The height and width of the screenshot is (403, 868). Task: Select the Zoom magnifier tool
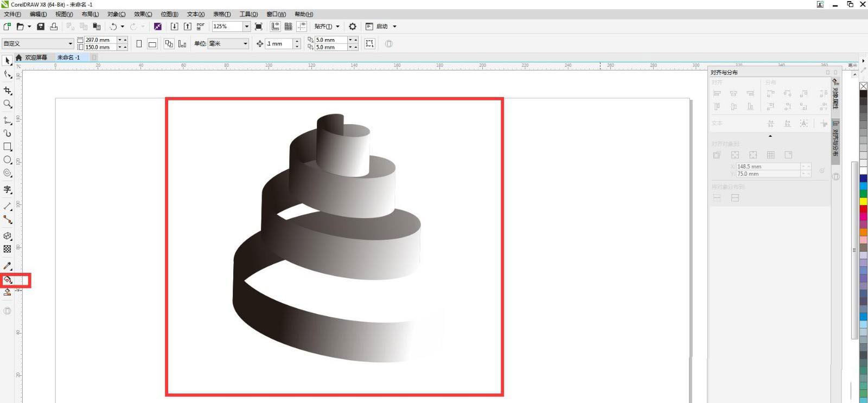pyautogui.click(x=8, y=104)
